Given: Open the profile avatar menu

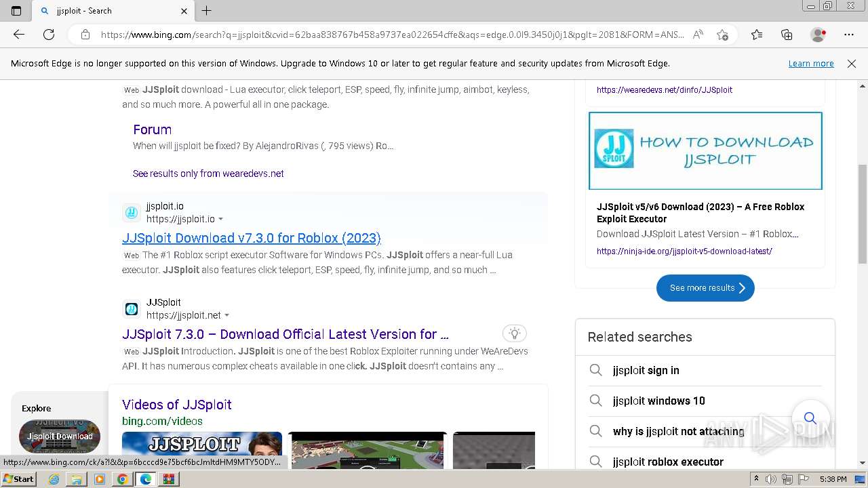Looking at the screenshot, I should coord(818,35).
